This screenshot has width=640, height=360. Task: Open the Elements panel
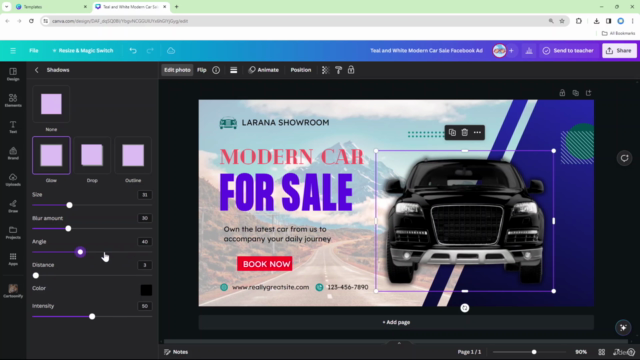13,100
